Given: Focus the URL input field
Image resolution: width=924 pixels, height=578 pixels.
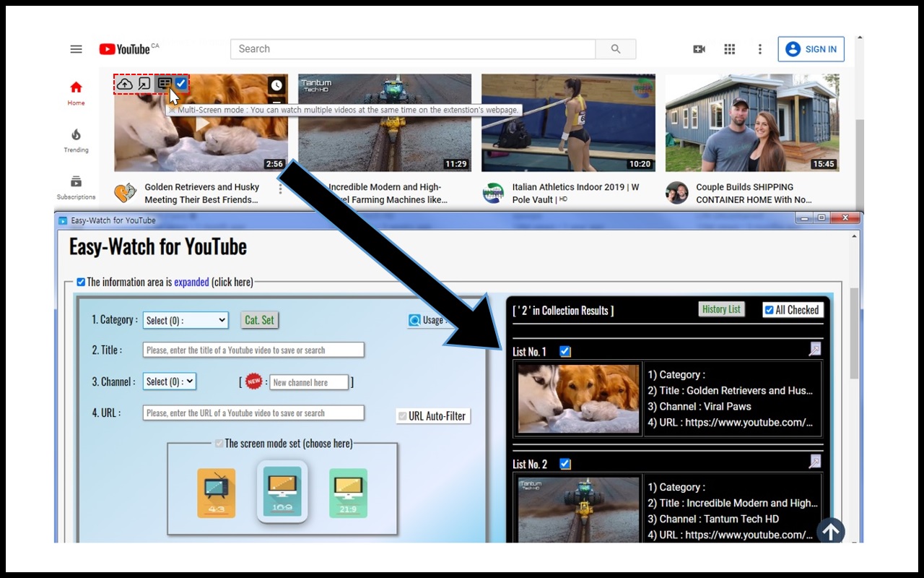Looking at the screenshot, I should point(253,413).
